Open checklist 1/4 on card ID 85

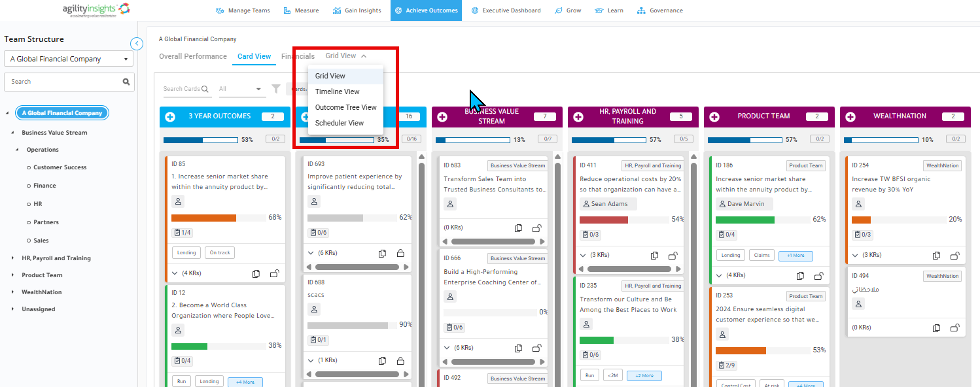point(182,233)
